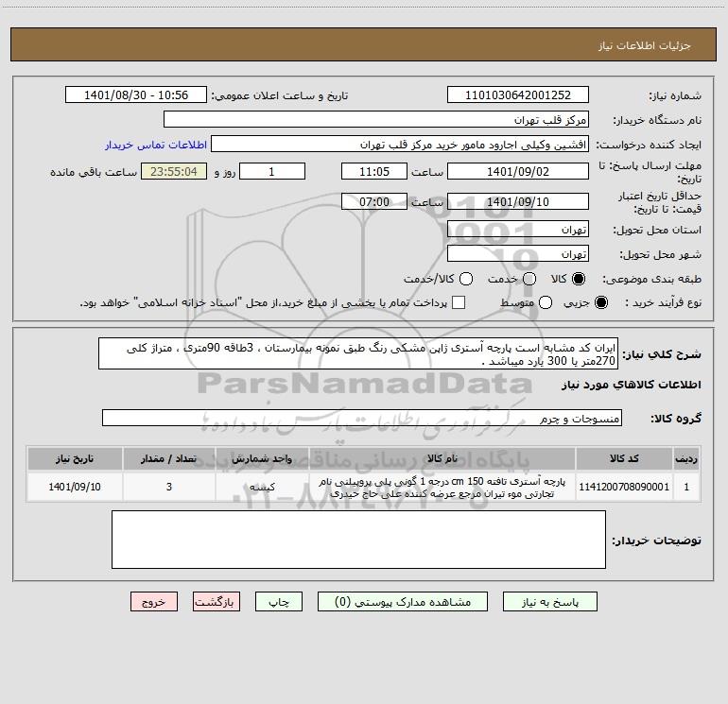
Task: Click the کد کالا column header
Action: pyautogui.click(x=624, y=458)
